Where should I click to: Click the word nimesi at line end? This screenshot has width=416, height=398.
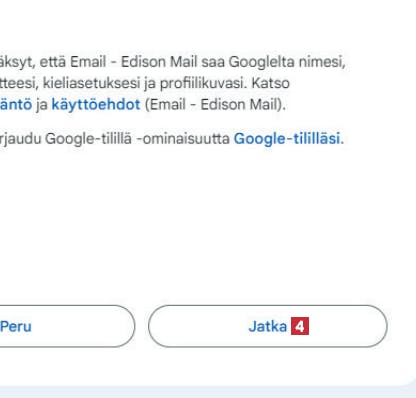(322, 62)
